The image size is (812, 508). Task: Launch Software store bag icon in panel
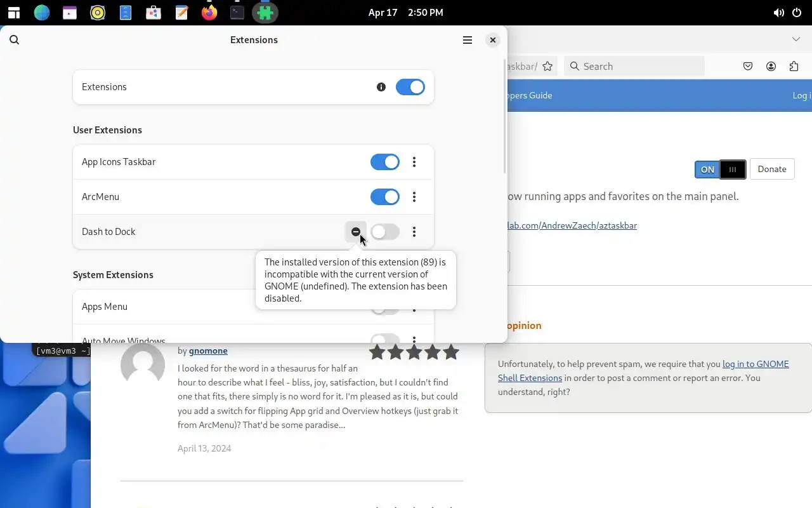(x=154, y=12)
